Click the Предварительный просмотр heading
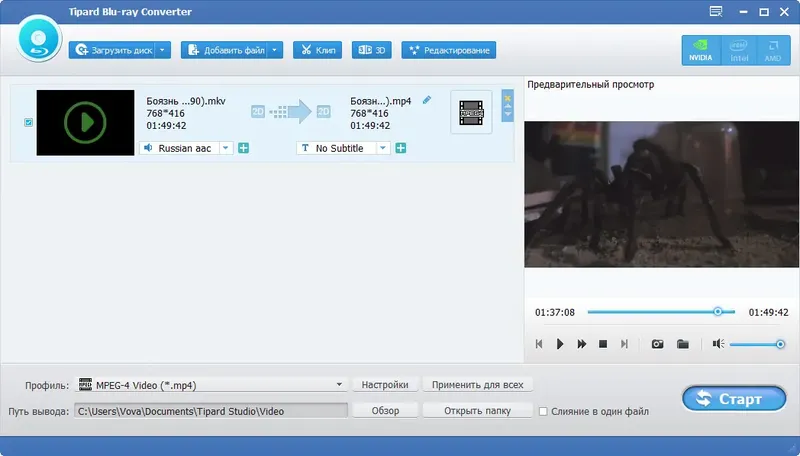800x456 pixels. (x=590, y=85)
